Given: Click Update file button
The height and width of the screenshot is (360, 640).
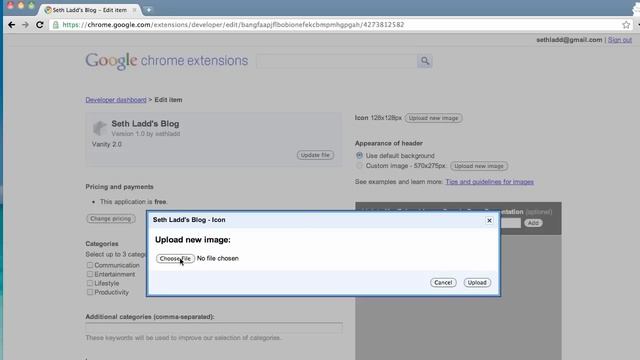Looking at the screenshot, I should [315, 155].
